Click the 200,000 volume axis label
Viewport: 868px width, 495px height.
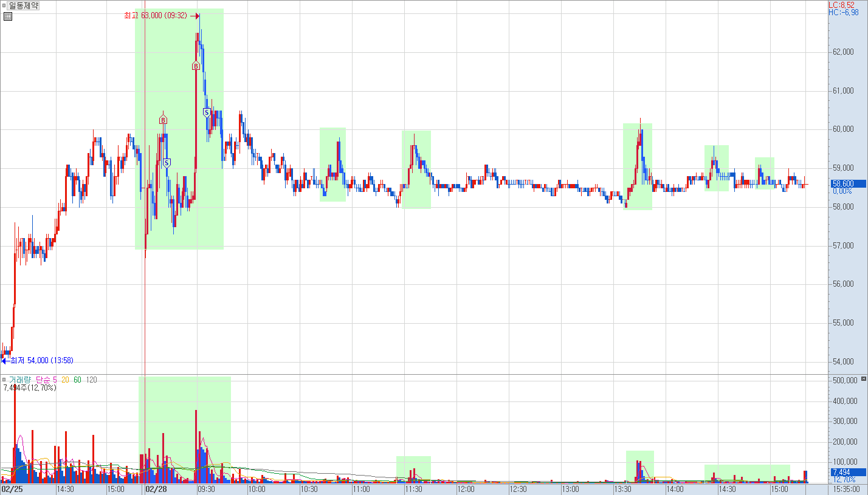coord(846,442)
